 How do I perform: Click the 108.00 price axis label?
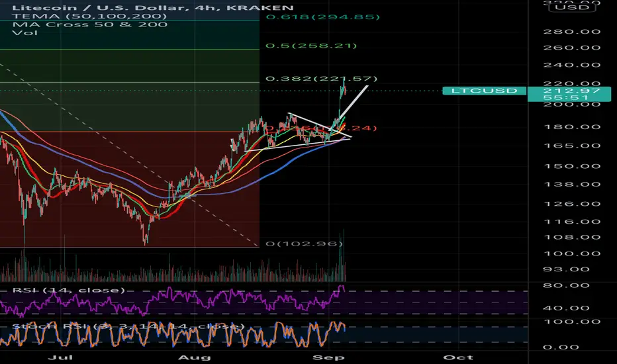tap(572, 238)
